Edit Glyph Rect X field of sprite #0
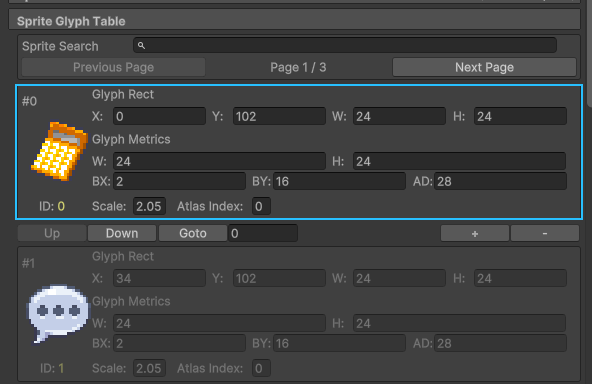 (x=159, y=116)
